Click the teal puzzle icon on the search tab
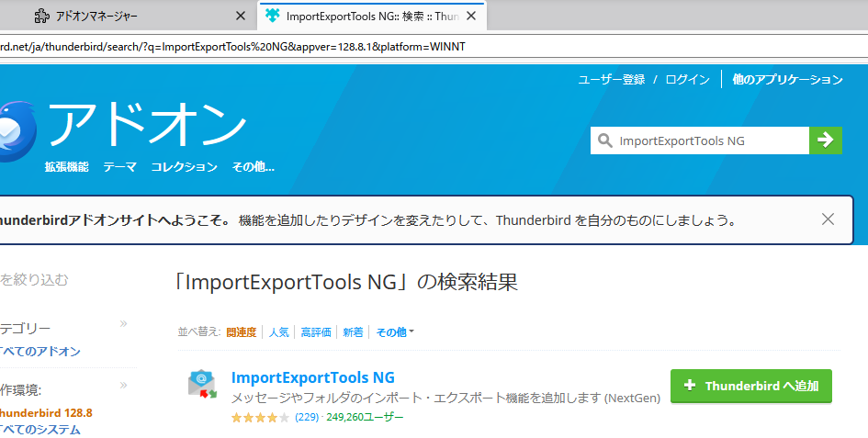 click(273, 16)
